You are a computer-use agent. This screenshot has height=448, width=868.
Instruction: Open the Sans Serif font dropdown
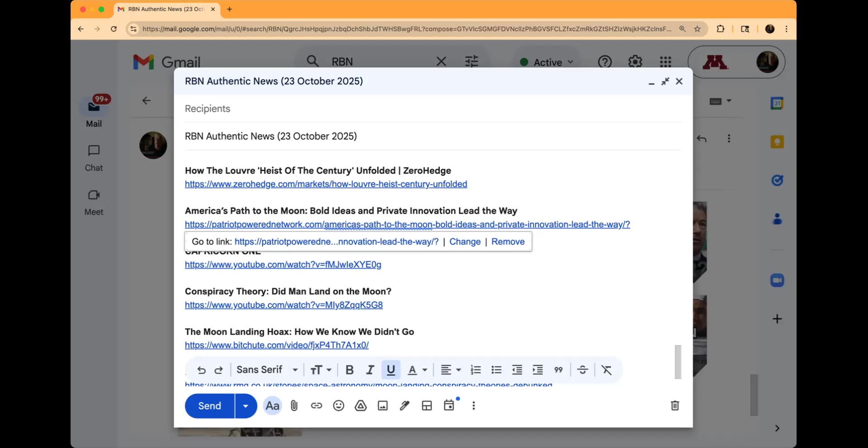tap(267, 370)
